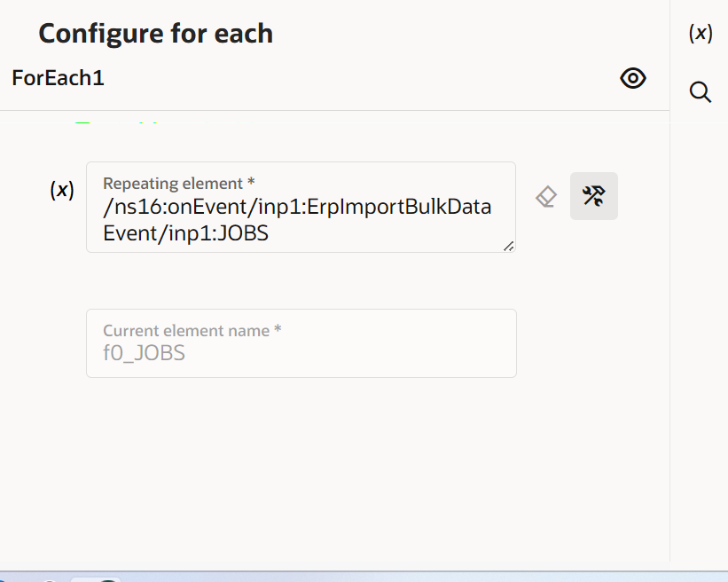Click the 'Current element name *' label
728x582 pixels.
pyautogui.click(x=192, y=330)
